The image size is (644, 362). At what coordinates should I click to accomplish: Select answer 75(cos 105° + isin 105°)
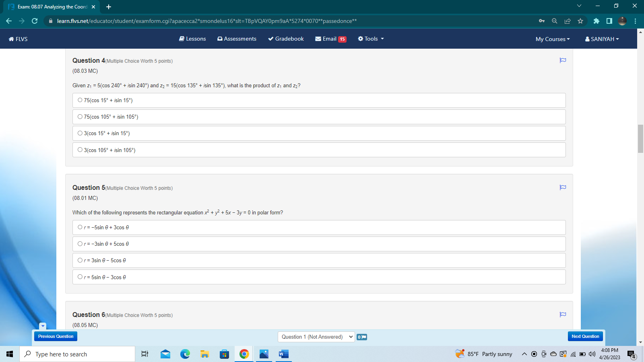319,117
